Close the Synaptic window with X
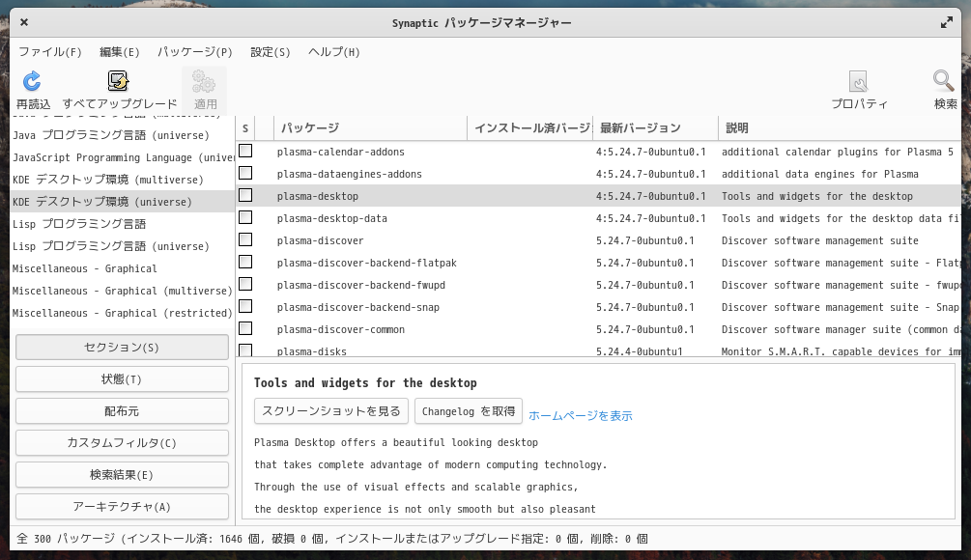Viewport: 971px width, 560px height. [x=24, y=22]
